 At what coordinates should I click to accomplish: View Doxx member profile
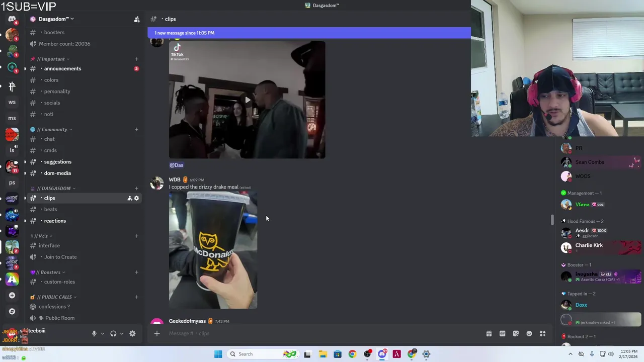pos(601,305)
